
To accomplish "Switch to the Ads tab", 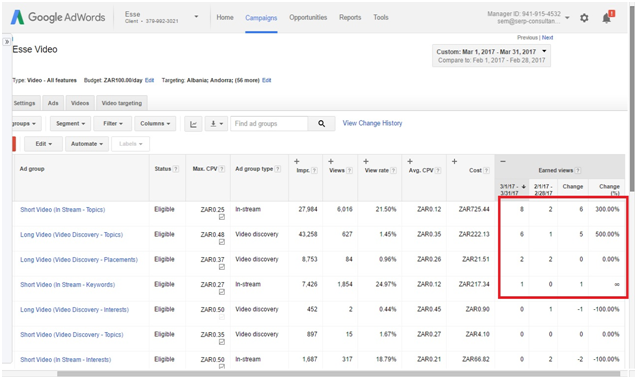I will [x=53, y=103].
